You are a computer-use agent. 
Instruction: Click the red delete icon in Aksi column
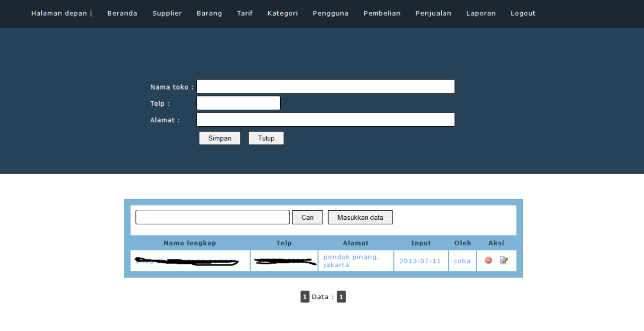(x=488, y=260)
